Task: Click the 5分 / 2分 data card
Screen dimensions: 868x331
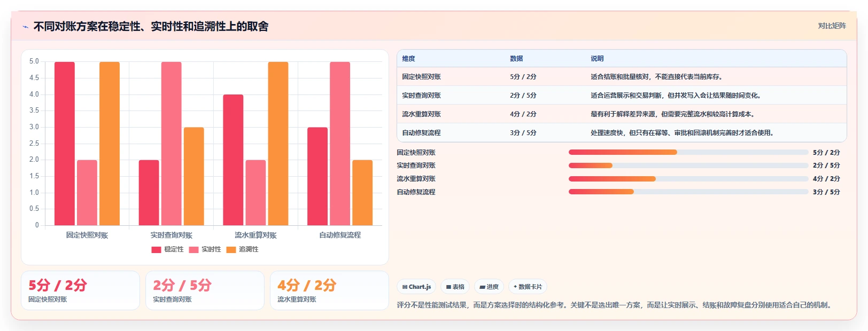Action: [80, 290]
